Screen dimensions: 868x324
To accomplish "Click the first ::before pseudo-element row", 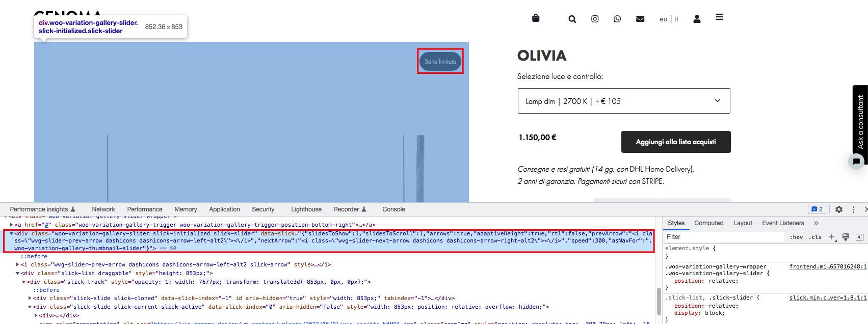I will pos(34,256).
